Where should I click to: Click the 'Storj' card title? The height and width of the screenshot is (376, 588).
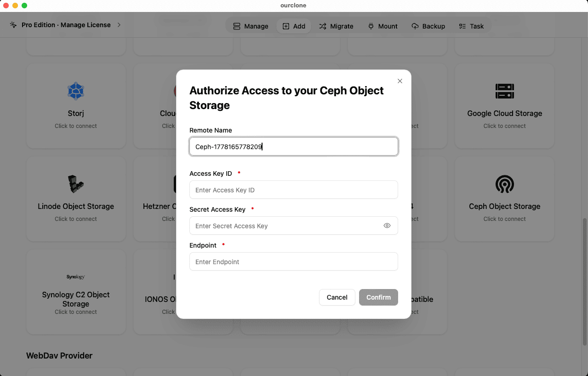(x=76, y=113)
